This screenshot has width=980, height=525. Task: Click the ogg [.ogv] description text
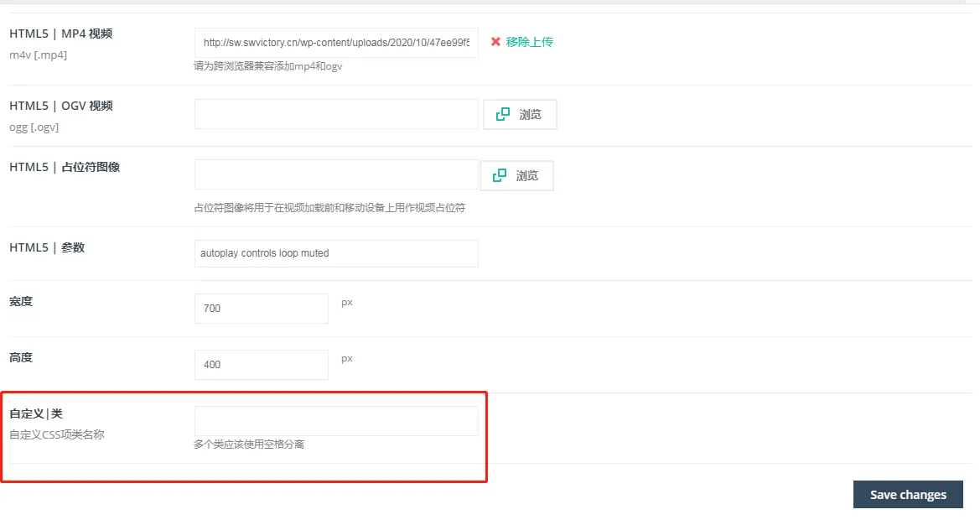pos(34,127)
